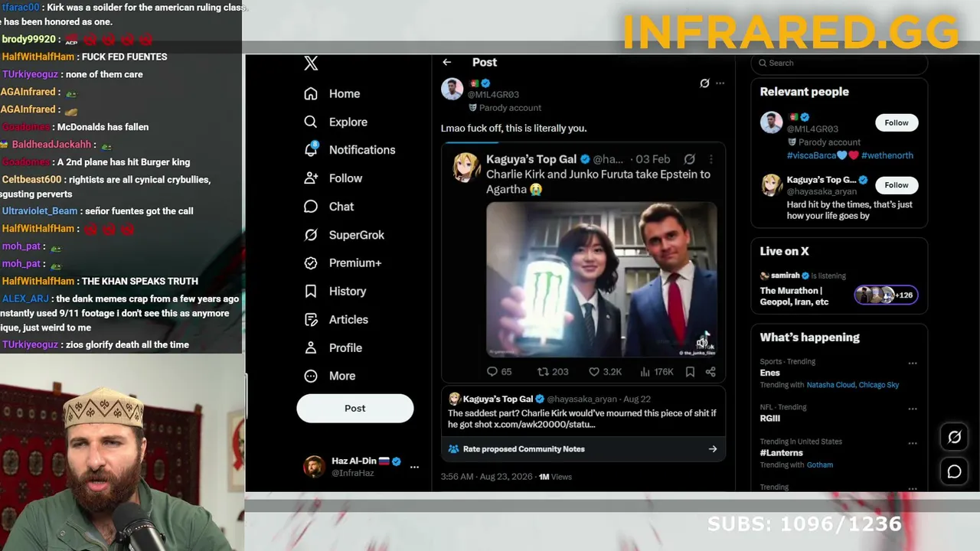Open History in the left navigation
Screen dimensions: 980x551
pos(335,291)
